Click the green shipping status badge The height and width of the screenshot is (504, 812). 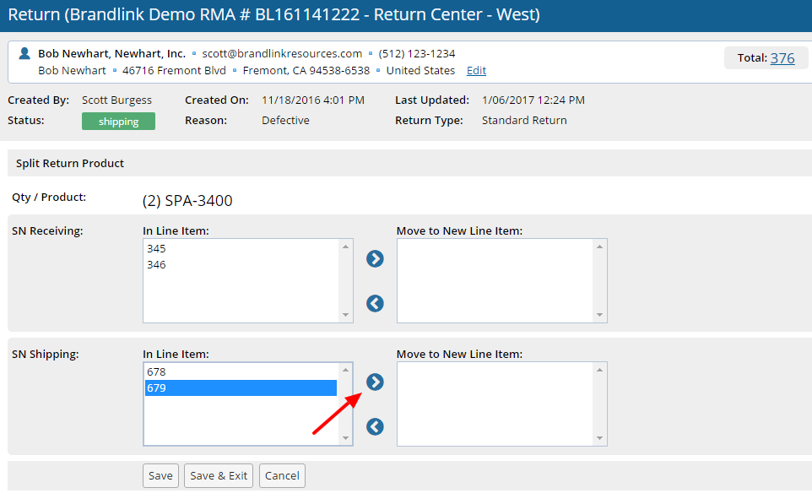(x=118, y=122)
